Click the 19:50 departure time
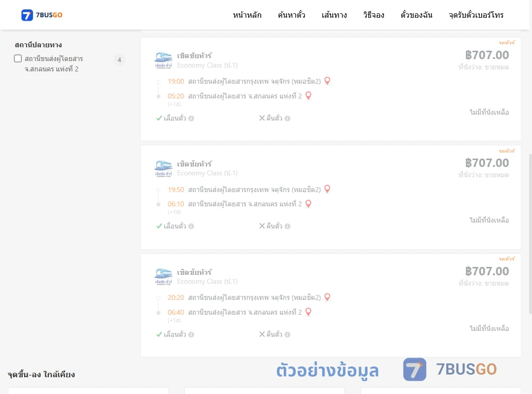 176,190
